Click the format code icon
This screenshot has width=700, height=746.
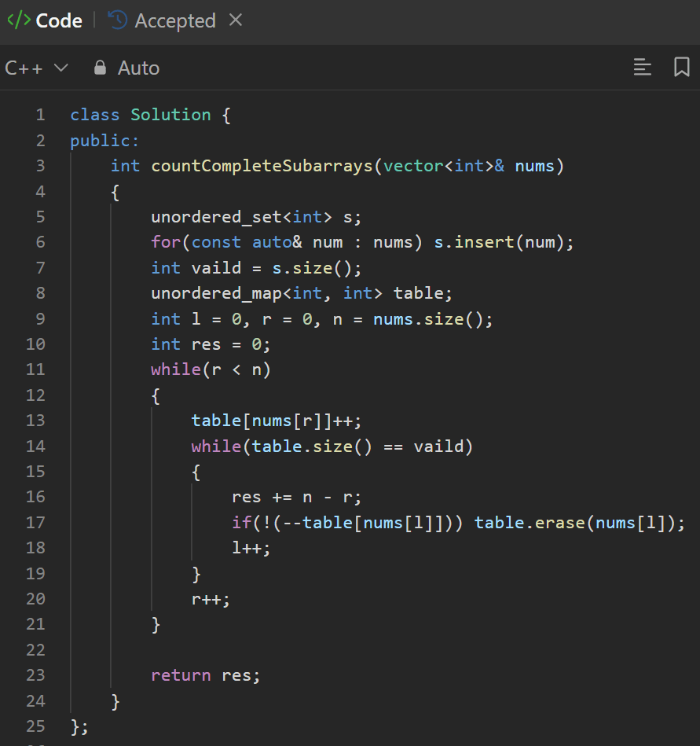tap(642, 68)
